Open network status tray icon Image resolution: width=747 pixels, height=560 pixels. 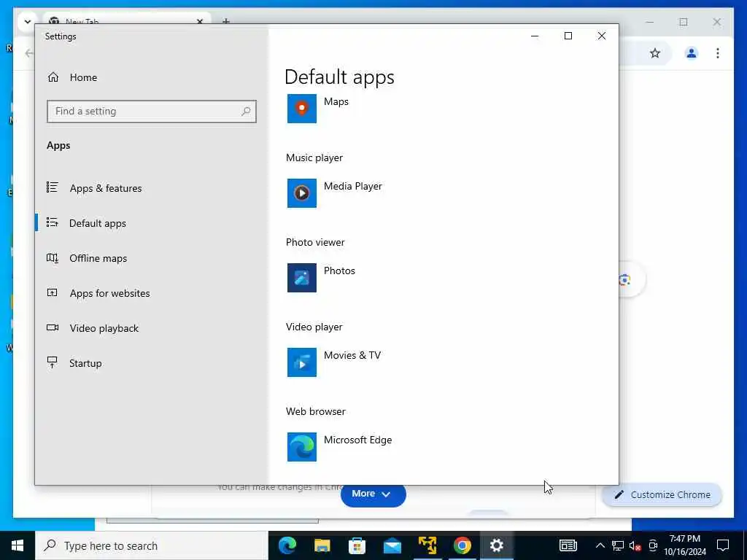click(x=617, y=545)
